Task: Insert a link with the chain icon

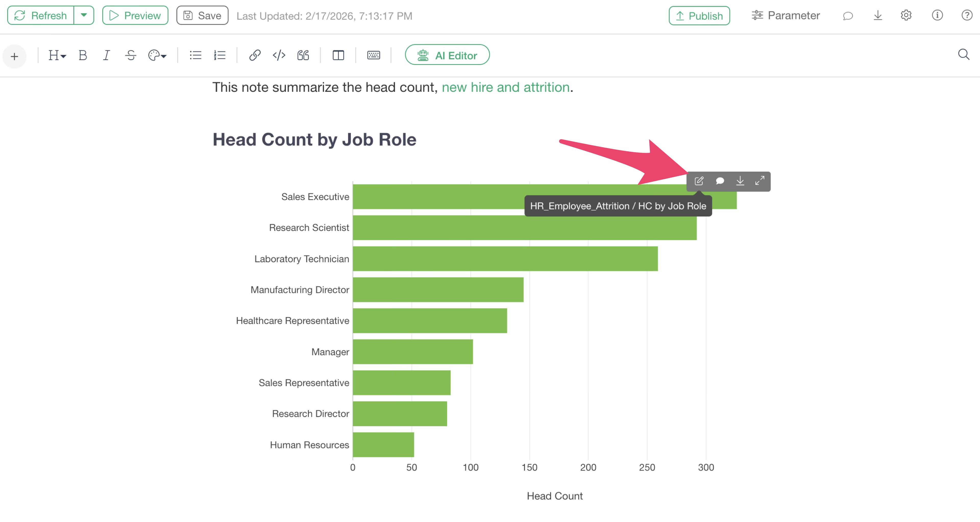Action: (x=254, y=56)
